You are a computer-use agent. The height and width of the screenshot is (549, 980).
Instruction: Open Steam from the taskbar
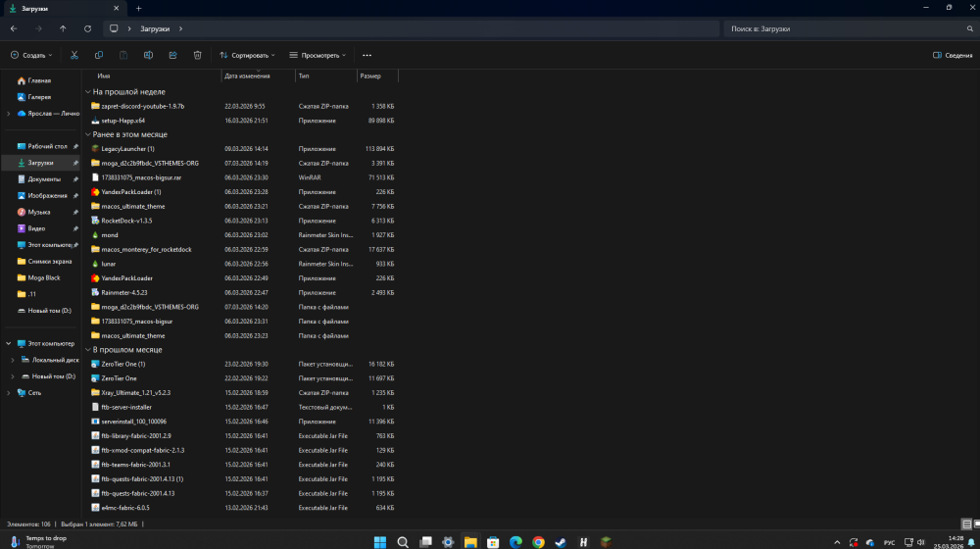tap(561, 541)
